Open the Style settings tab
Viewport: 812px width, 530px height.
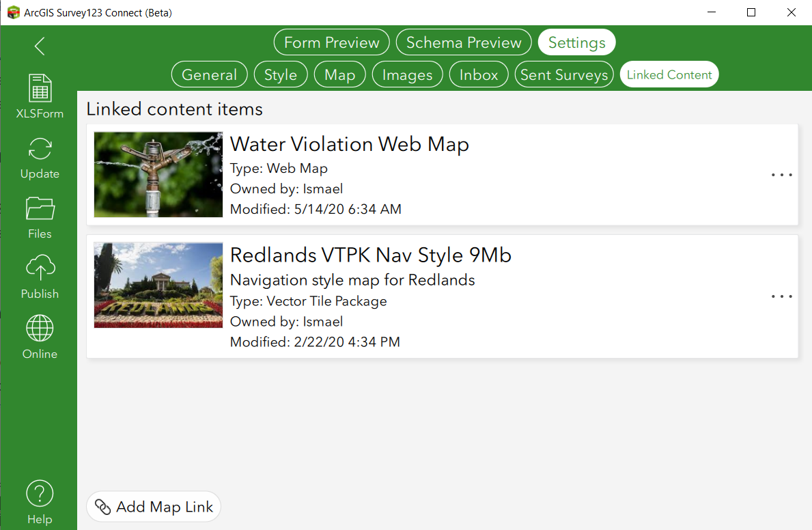281,74
